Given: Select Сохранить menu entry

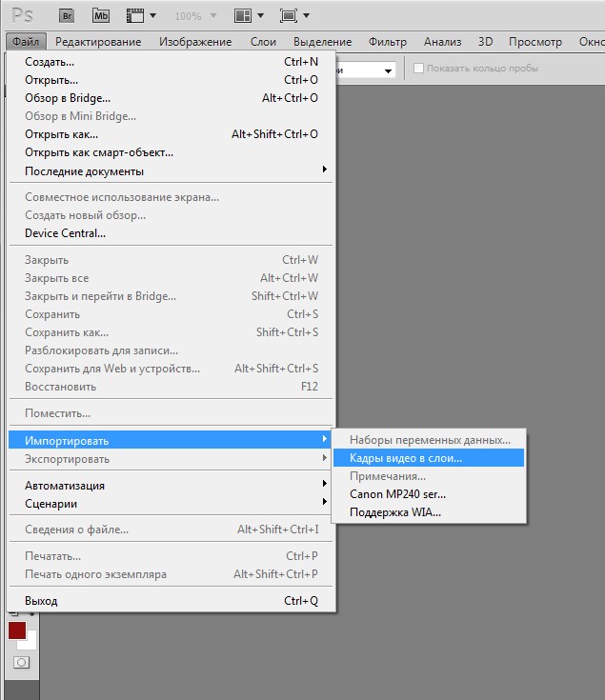Looking at the screenshot, I should [171, 314].
